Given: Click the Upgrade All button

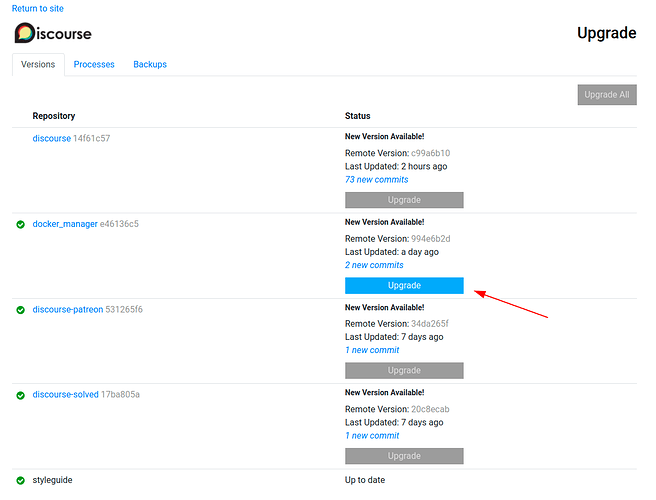Looking at the screenshot, I should pyautogui.click(x=607, y=95).
